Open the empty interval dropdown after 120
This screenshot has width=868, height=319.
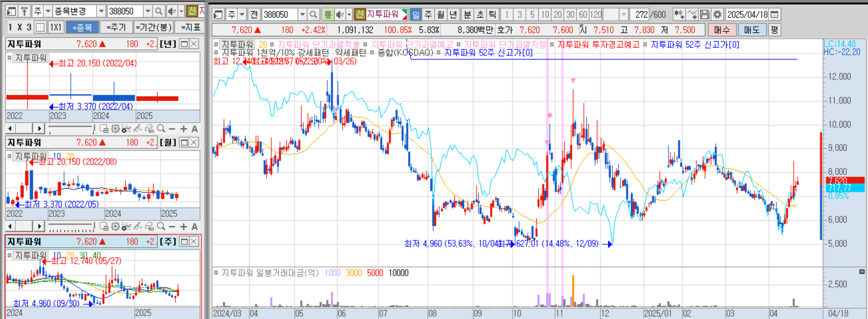[623, 15]
